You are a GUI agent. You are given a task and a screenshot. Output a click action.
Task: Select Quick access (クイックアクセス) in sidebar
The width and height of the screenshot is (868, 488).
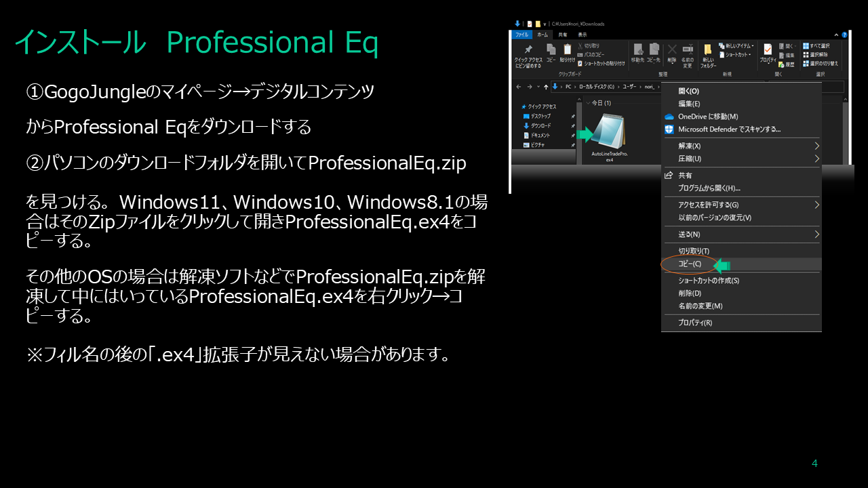[539, 106]
